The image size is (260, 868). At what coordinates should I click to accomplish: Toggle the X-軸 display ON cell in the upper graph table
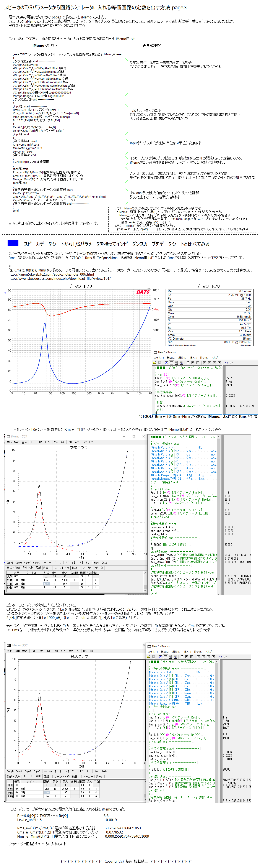[16, 580]
